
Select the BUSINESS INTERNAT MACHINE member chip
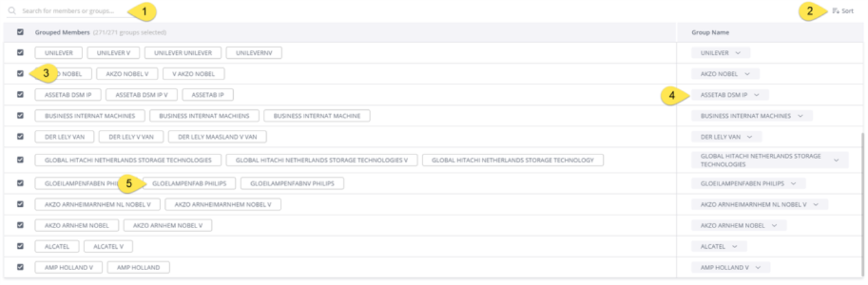(x=317, y=116)
